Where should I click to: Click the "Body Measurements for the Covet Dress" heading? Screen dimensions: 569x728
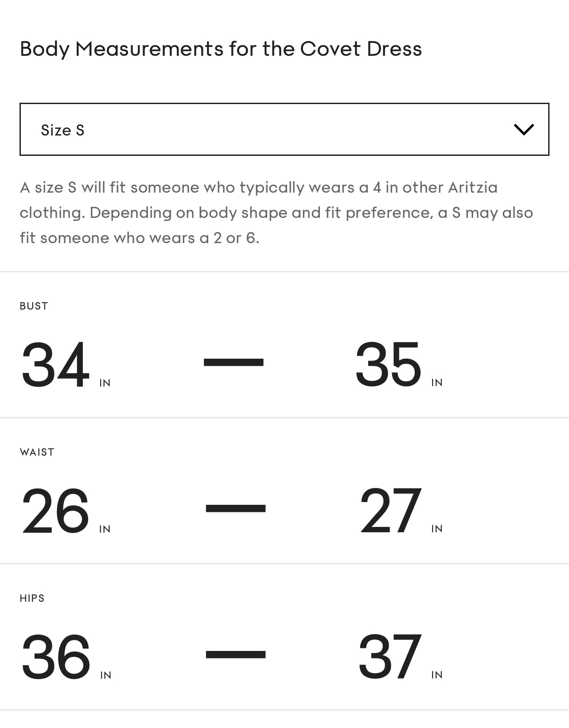(x=221, y=49)
